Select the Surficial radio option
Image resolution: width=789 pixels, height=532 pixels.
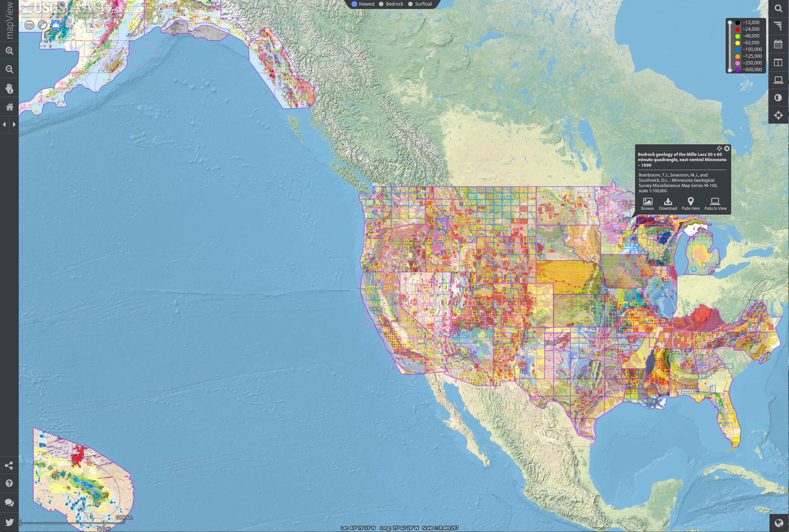(x=410, y=4)
